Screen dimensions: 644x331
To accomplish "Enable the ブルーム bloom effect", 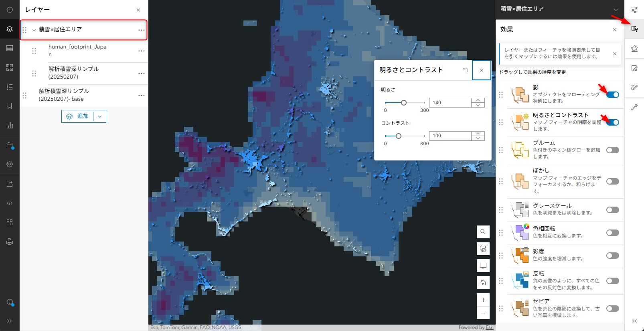I will [612, 150].
